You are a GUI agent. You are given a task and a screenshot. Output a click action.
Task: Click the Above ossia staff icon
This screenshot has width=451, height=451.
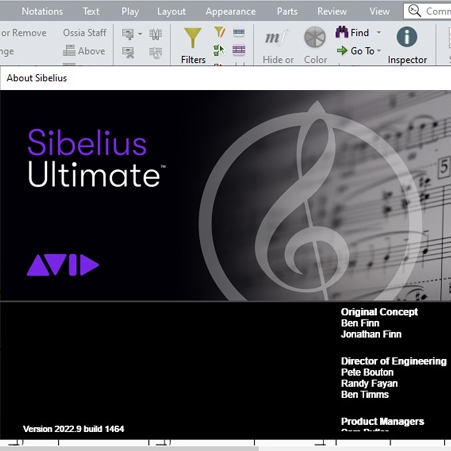pyautogui.click(x=69, y=51)
